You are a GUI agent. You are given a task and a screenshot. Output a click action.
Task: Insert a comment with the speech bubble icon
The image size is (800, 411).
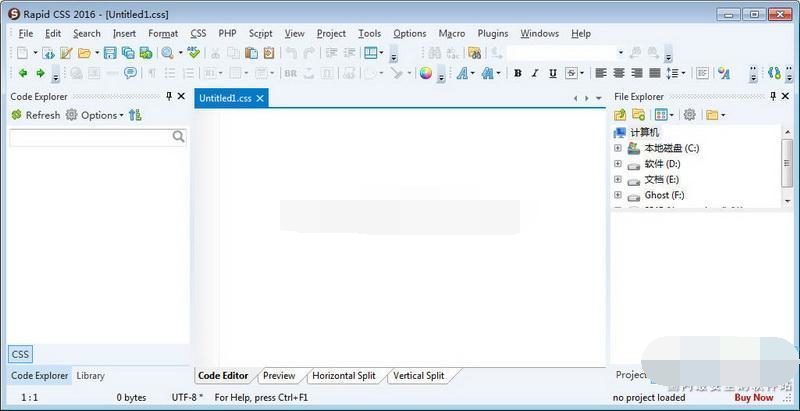(x=131, y=73)
